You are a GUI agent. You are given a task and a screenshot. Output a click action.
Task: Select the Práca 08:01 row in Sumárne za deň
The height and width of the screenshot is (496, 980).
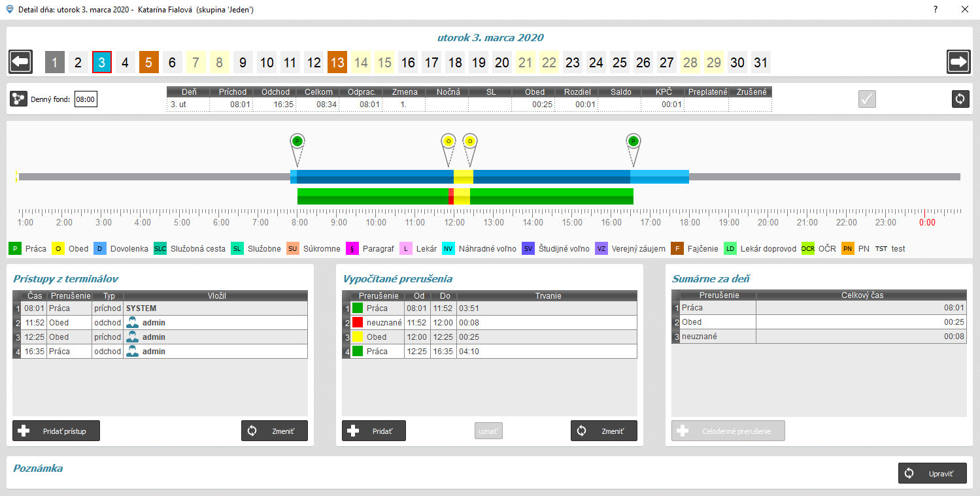tap(819, 308)
